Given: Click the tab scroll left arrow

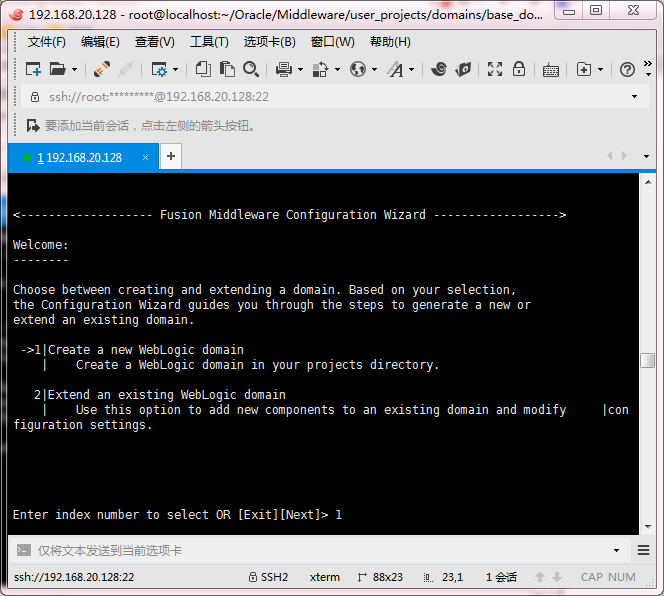Looking at the screenshot, I should click(610, 155).
